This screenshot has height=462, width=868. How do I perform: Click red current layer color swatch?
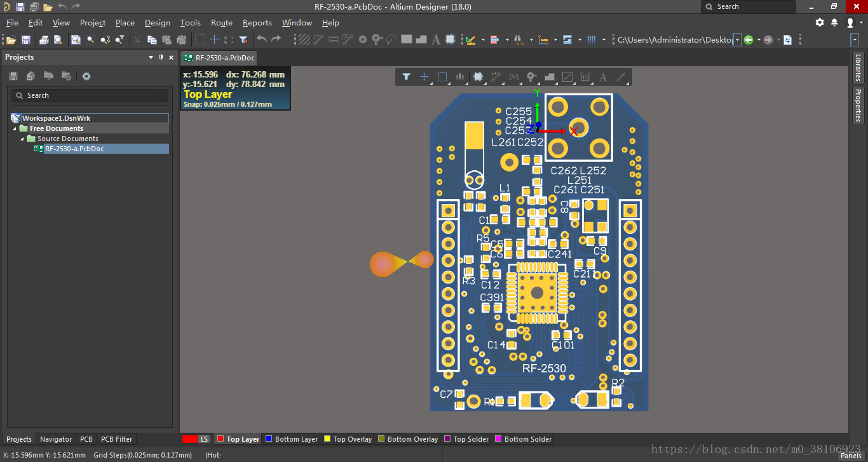pyautogui.click(x=189, y=439)
